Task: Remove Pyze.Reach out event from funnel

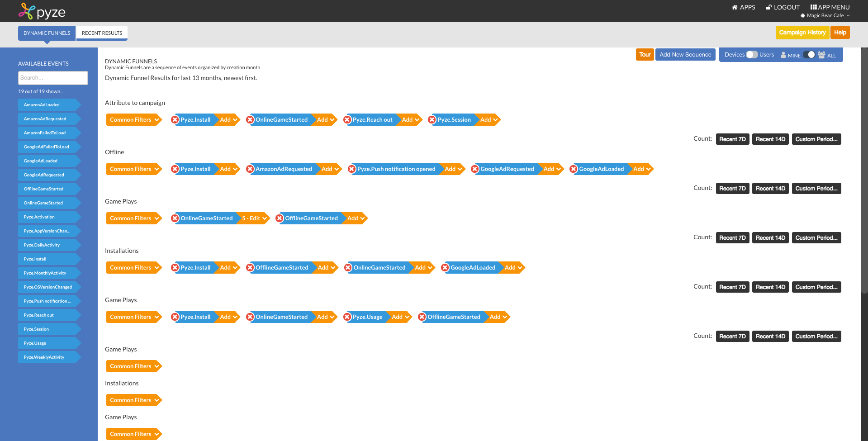Action: coord(347,120)
